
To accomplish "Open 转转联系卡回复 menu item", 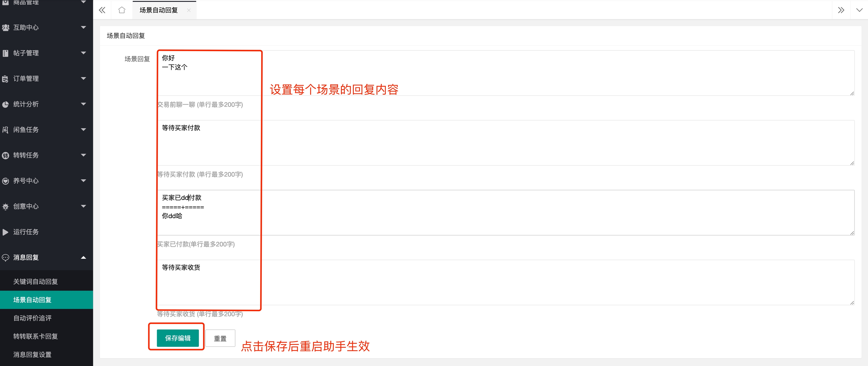I will tap(35, 336).
